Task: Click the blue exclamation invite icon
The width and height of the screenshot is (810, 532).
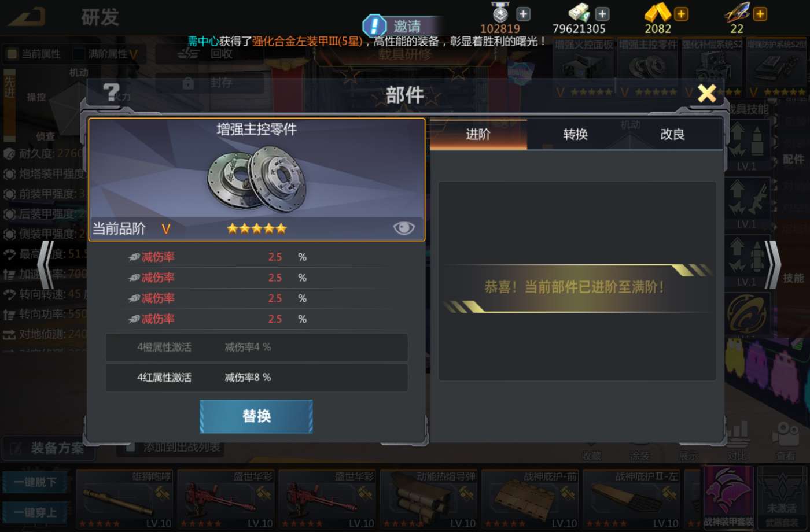Action: click(x=374, y=26)
